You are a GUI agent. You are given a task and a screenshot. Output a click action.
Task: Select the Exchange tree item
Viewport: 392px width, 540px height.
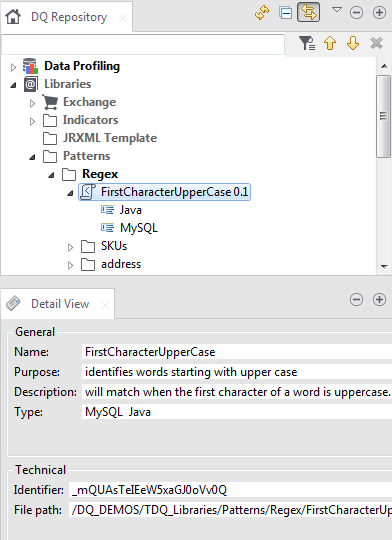coord(90,102)
